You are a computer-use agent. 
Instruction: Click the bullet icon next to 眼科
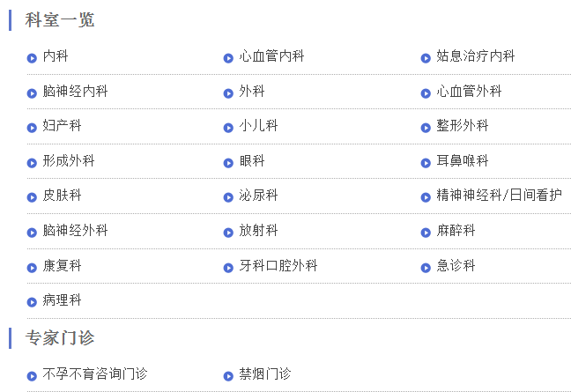pos(228,163)
